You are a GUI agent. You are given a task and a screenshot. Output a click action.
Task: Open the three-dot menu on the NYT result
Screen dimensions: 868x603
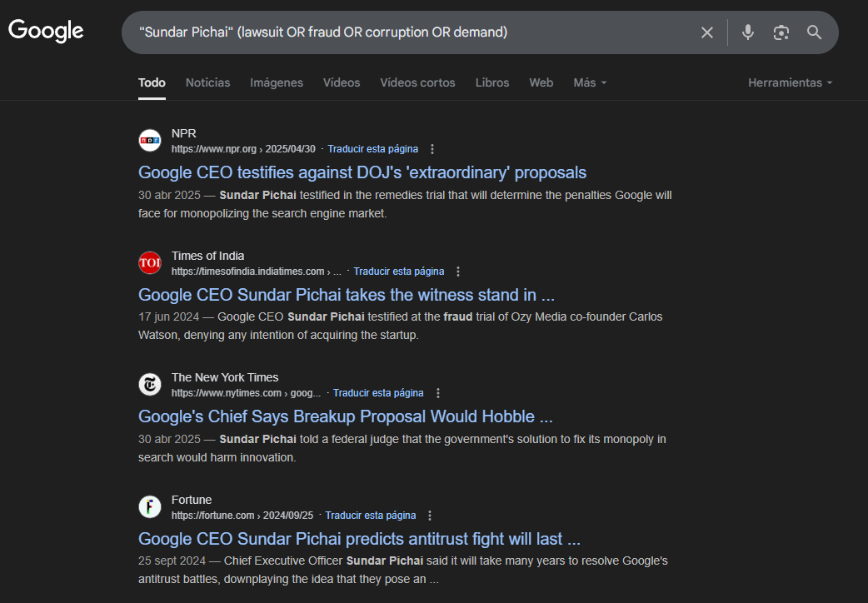pyautogui.click(x=437, y=392)
